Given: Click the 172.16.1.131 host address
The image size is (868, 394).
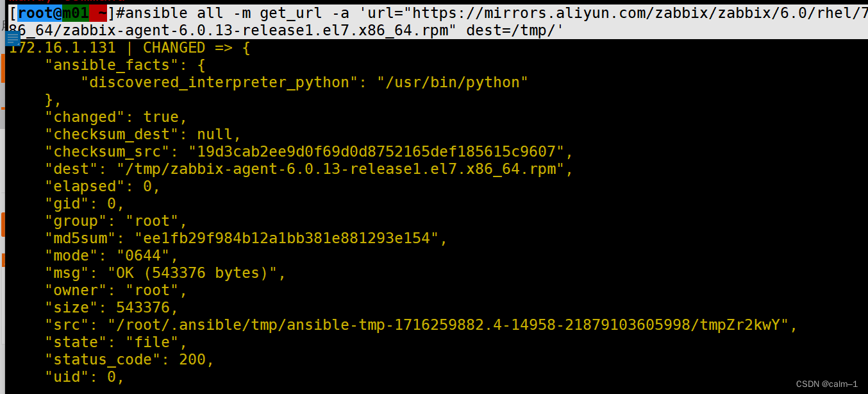Looking at the screenshot, I should [63, 47].
